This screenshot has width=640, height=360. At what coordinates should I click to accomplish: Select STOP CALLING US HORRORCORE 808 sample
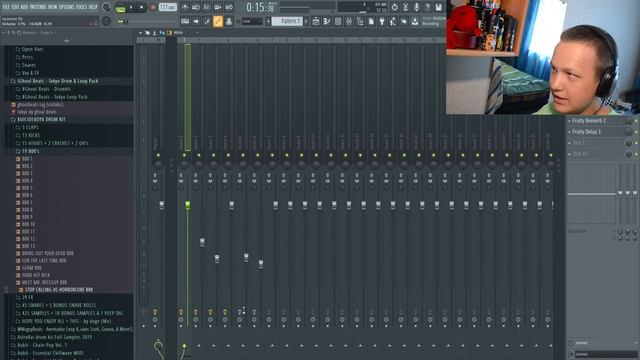coord(58,290)
